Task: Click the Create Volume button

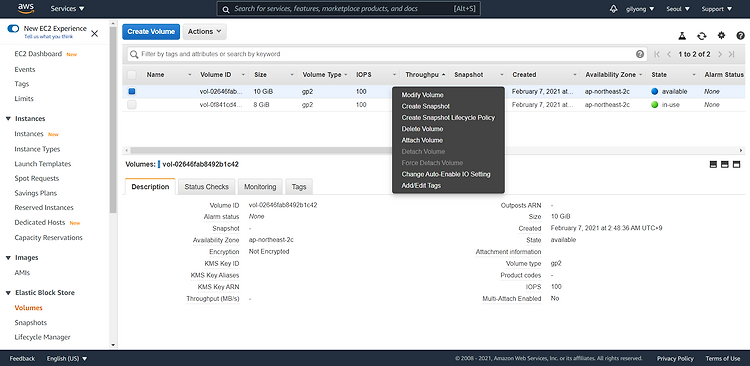Action: pos(151,32)
